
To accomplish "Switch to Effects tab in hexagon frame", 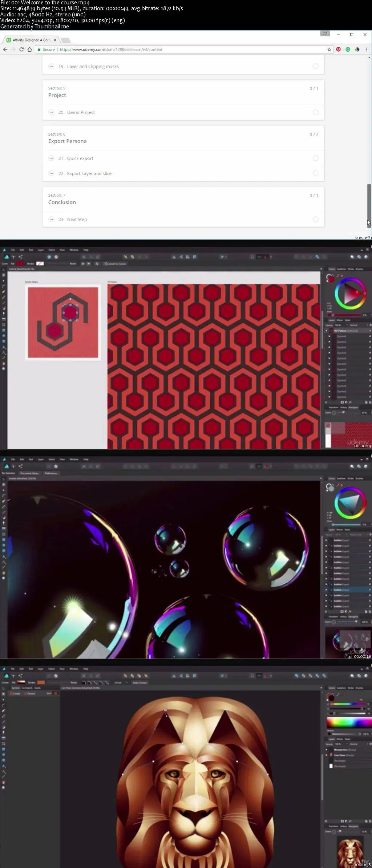I will click(x=340, y=320).
